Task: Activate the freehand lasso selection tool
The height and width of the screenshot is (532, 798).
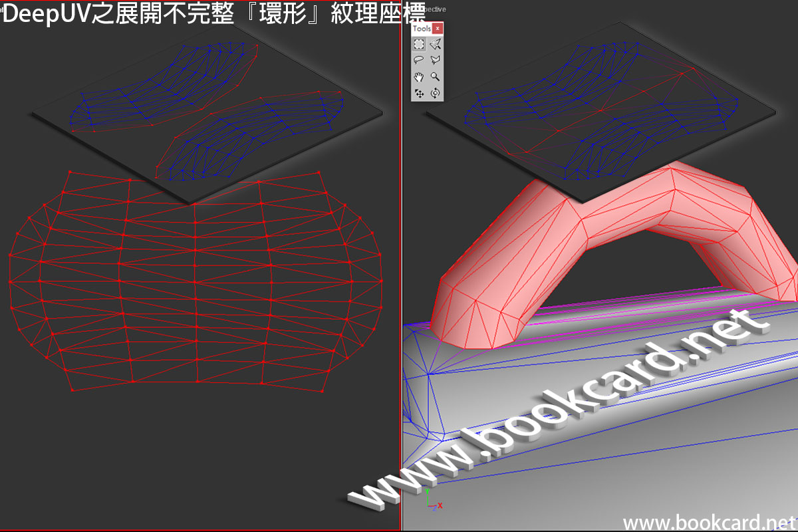Action: tap(419, 61)
